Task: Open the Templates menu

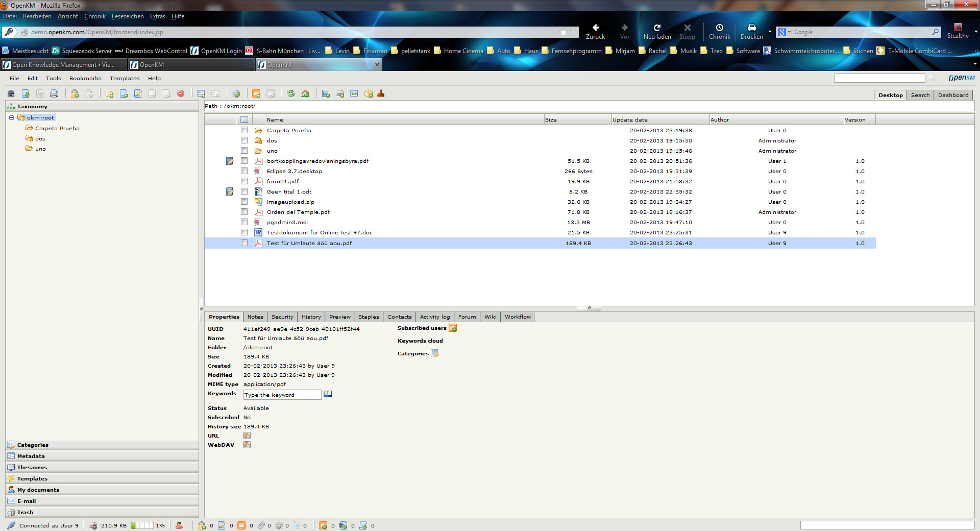Action: click(x=125, y=78)
